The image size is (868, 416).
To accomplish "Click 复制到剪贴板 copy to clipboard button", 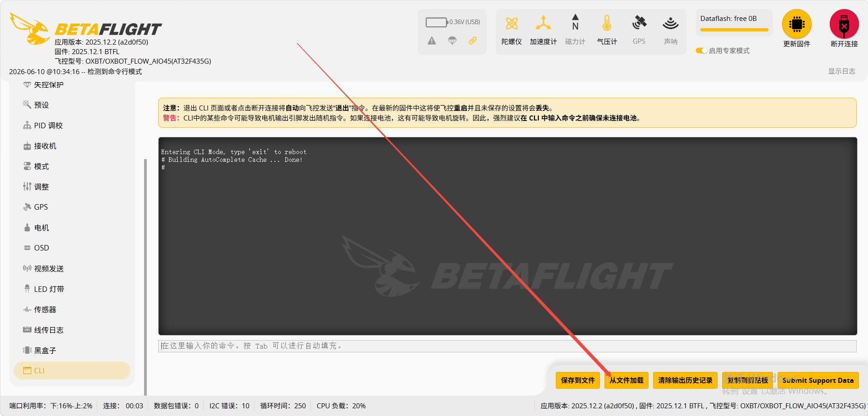I will (748, 380).
